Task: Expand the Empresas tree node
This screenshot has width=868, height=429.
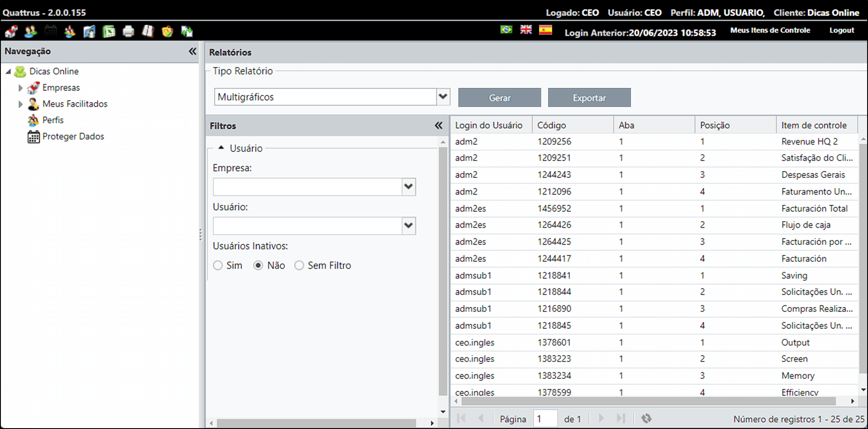Action: (x=20, y=88)
